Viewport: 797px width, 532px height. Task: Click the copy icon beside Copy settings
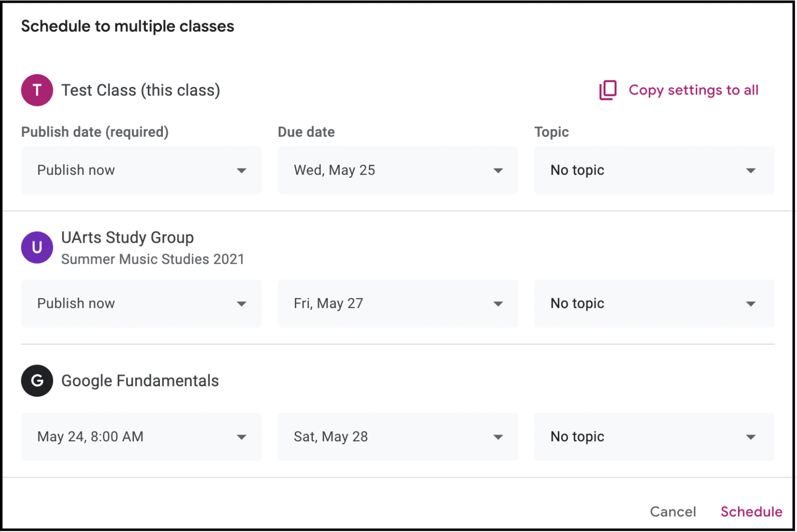pos(608,90)
